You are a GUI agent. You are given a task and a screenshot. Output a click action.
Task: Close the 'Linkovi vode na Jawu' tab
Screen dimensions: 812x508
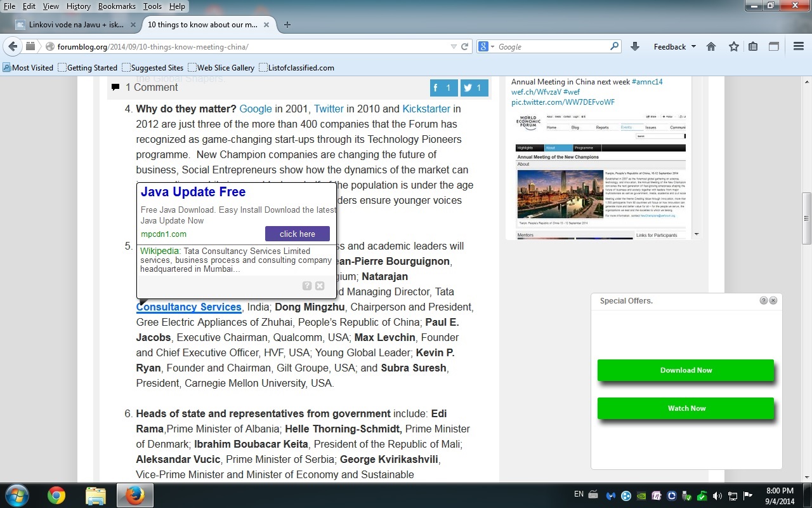[x=133, y=25]
